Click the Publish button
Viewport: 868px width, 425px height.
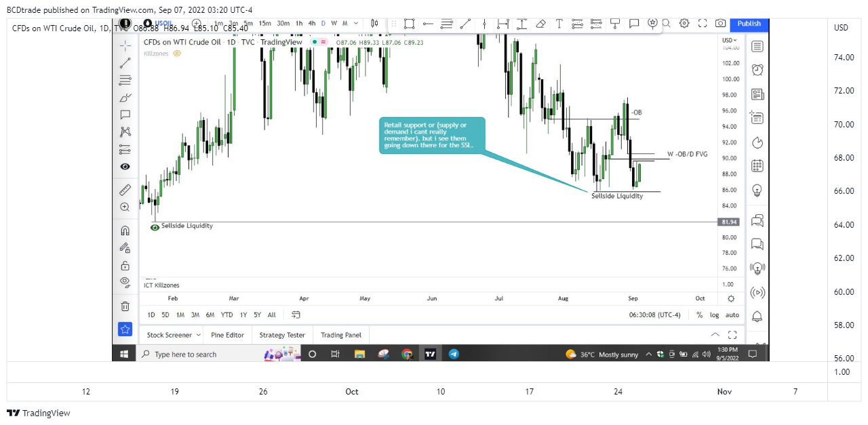pos(749,23)
